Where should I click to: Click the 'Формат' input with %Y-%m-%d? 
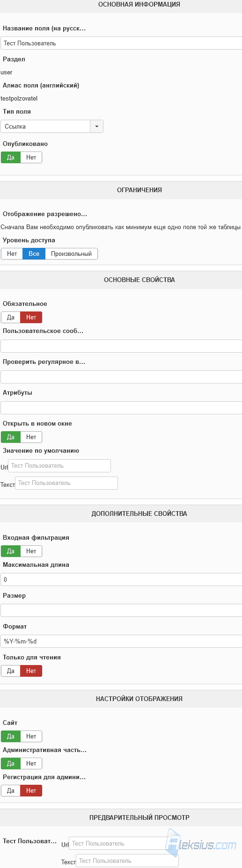pyautogui.click(x=121, y=641)
